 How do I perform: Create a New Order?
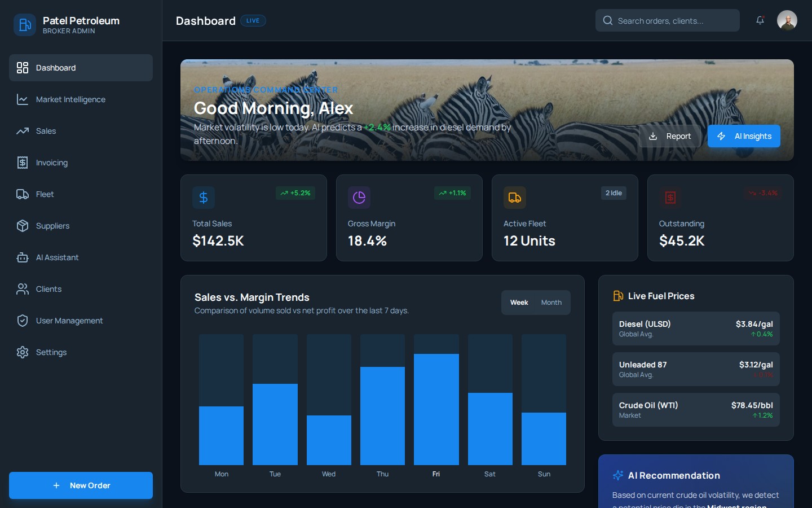tap(81, 485)
